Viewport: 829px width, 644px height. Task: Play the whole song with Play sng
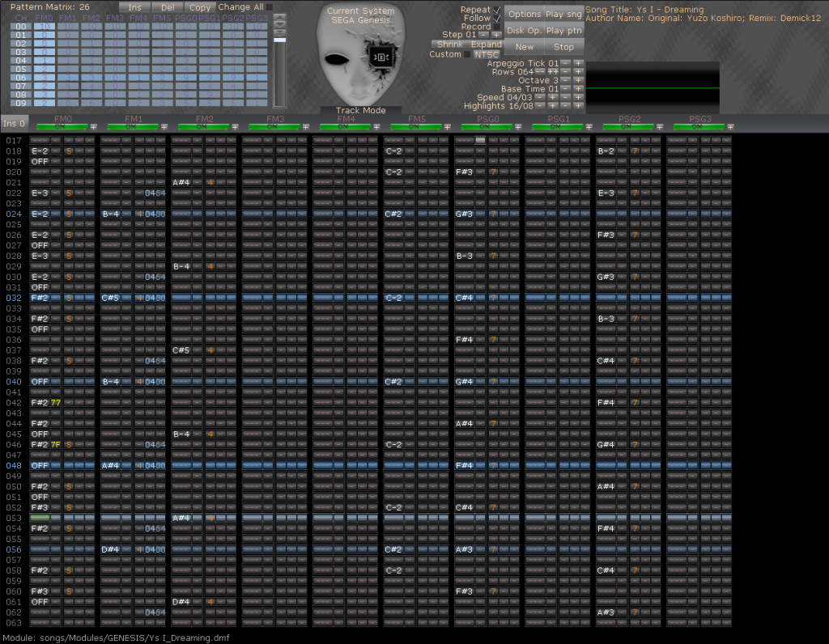pyautogui.click(x=563, y=15)
